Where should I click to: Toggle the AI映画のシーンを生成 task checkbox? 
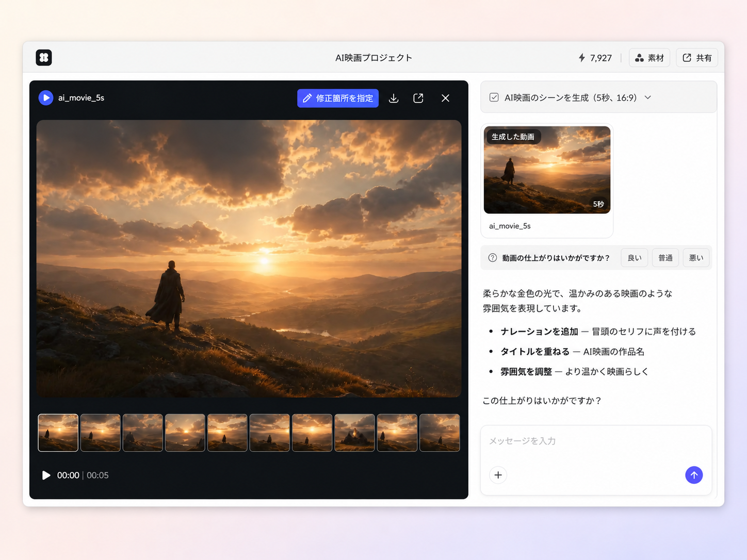point(494,97)
